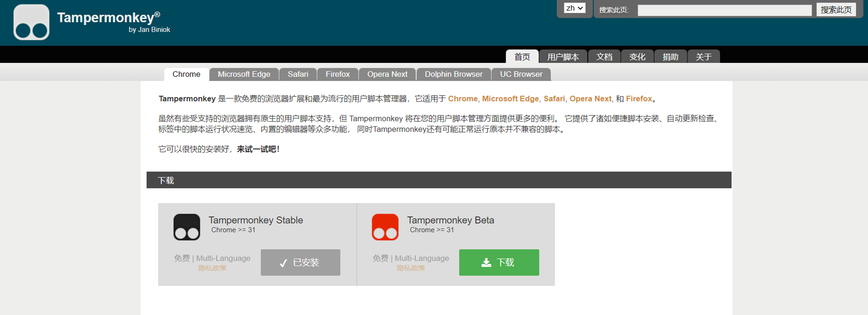The width and height of the screenshot is (868, 315).
Task: Click the green 下载 button for Beta
Action: tap(499, 262)
